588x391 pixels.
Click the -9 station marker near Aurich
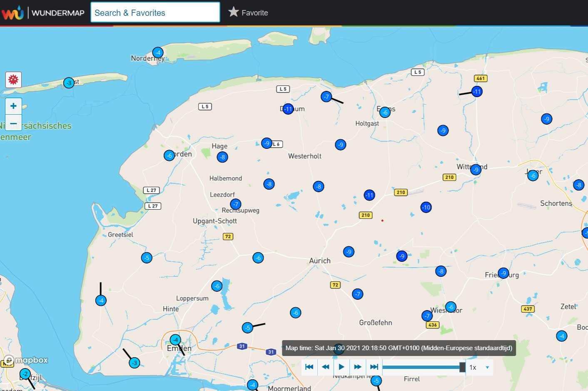(349, 252)
